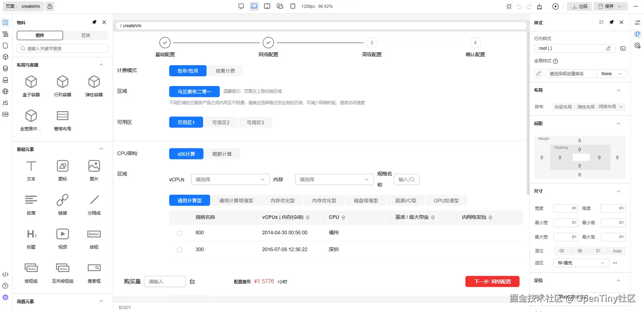Open the inline style code editor icon

(x=623, y=48)
